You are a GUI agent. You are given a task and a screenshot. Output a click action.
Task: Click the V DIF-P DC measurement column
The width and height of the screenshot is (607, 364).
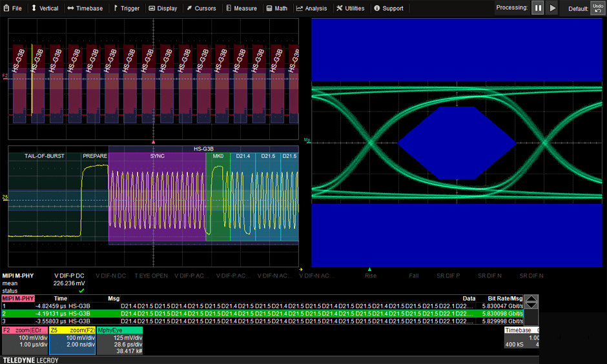(69, 276)
